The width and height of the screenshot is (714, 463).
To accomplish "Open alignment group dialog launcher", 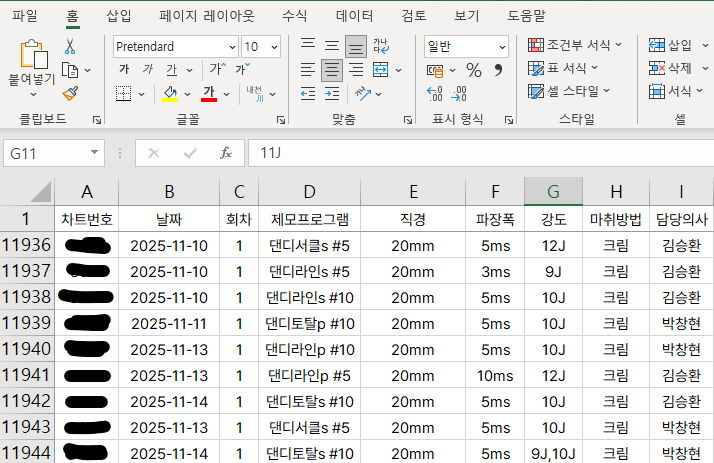I will (408, 120).
